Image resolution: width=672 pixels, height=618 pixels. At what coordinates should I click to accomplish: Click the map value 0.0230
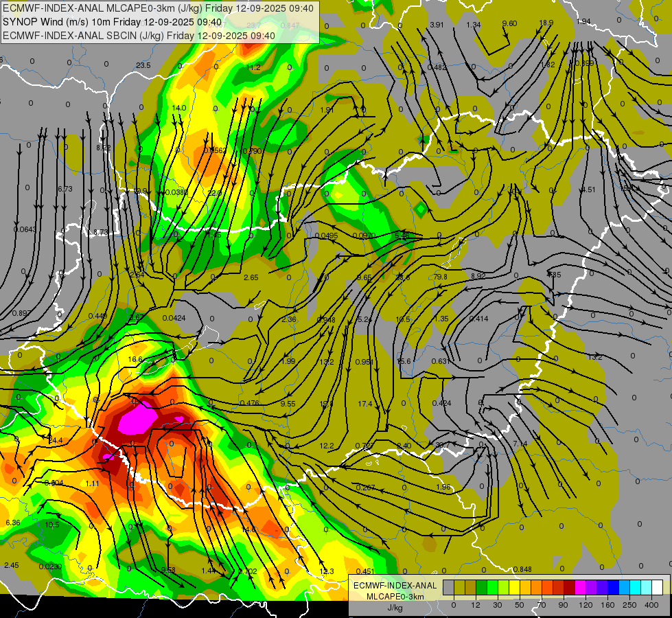(50, 566)
